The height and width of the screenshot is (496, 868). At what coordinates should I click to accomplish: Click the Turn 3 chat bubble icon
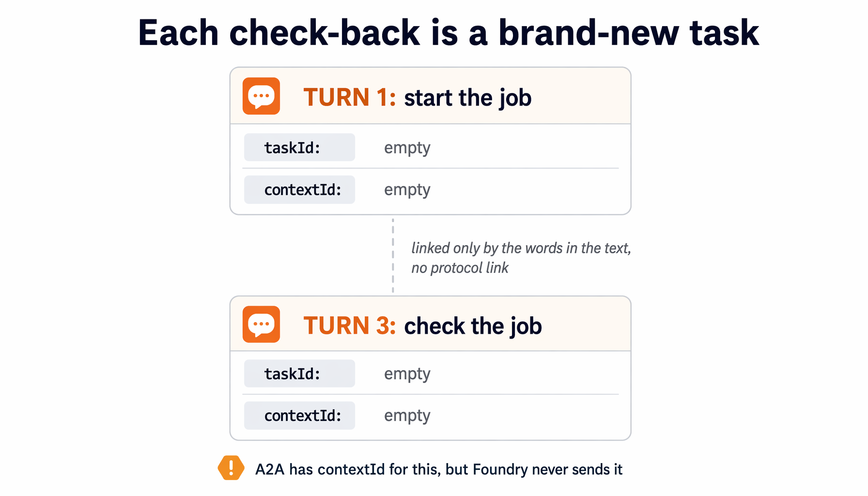[x=261, y=324]
